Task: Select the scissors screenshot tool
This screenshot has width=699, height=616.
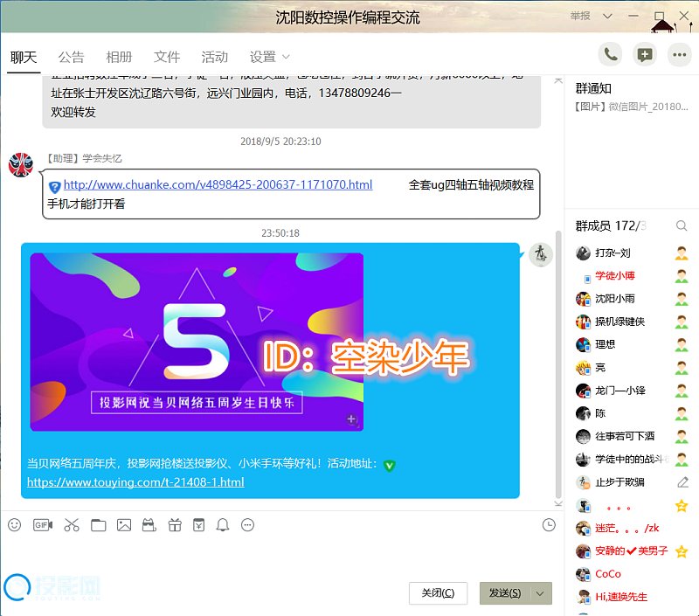Action: [x=72, y=525]
